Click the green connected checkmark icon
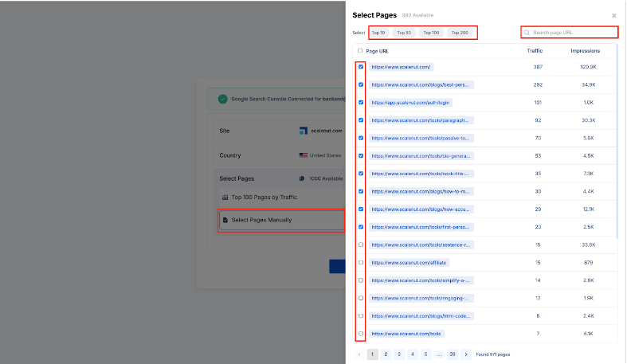 pyautogui.click(x=222, y=100)
